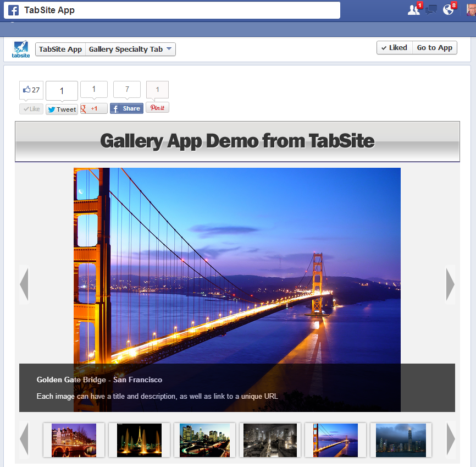
Task: Open the Facebook messages icon
Action: click(431, 9)
